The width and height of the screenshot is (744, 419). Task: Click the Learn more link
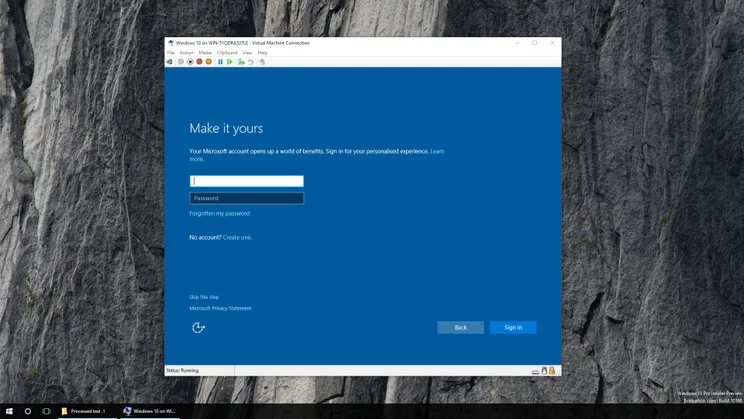pyautogui.click(x=437, y=151)
